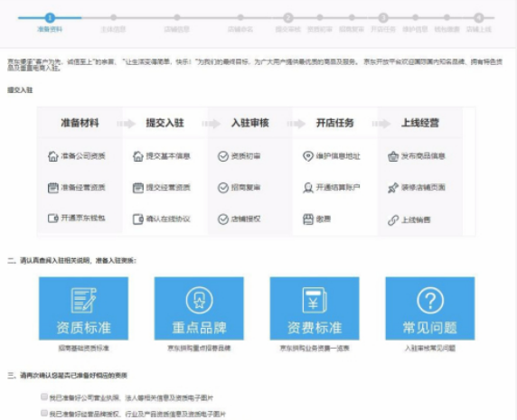This screenshot has height=420, width=517.
Task: Click the 京东拼购业务资费一览表 caption link
Action: pos(315,348)
